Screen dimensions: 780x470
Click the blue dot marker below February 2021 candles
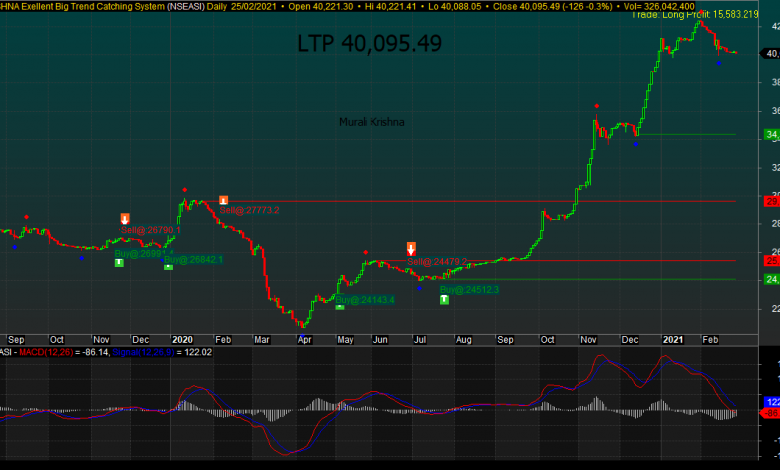click(718, 63)
